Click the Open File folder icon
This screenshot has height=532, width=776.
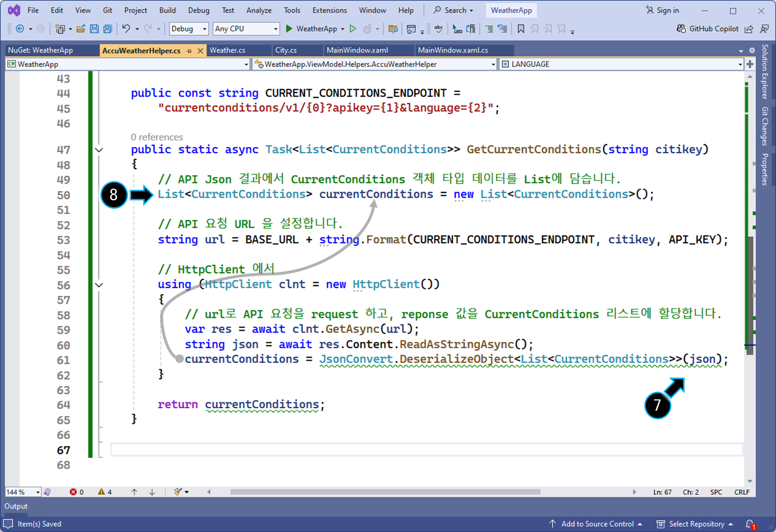coord(81,29)
